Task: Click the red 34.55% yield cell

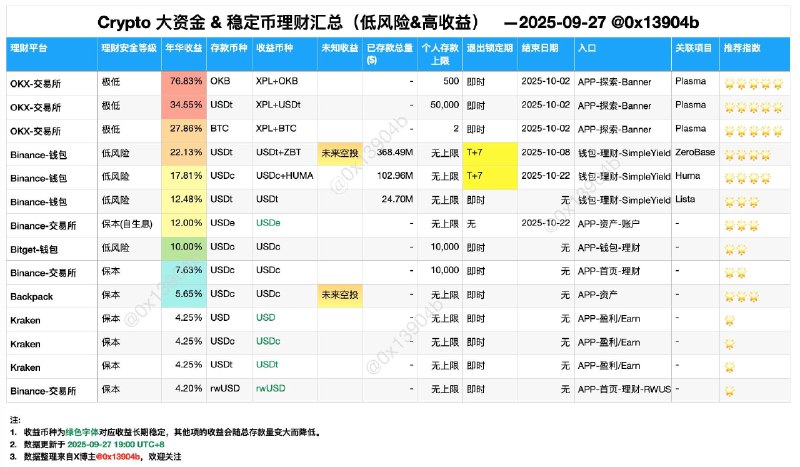Action: (x=184, y=107)
